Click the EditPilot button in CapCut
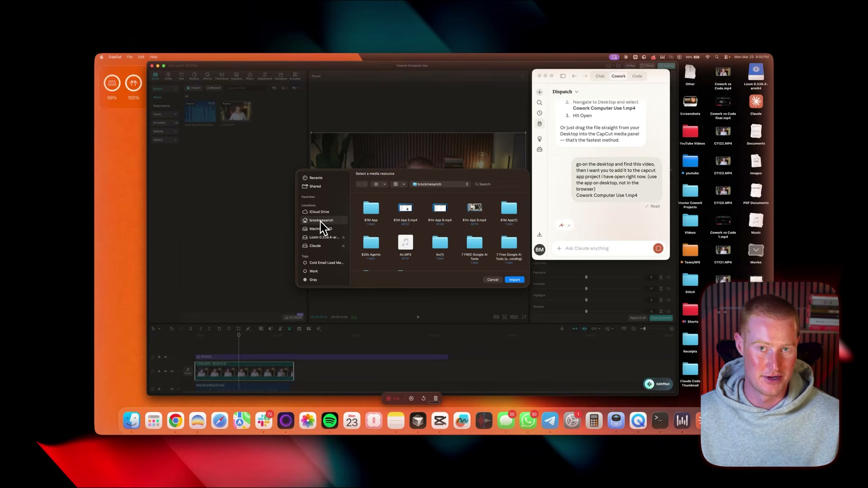 pyautogui.click(x=658, y=384)
